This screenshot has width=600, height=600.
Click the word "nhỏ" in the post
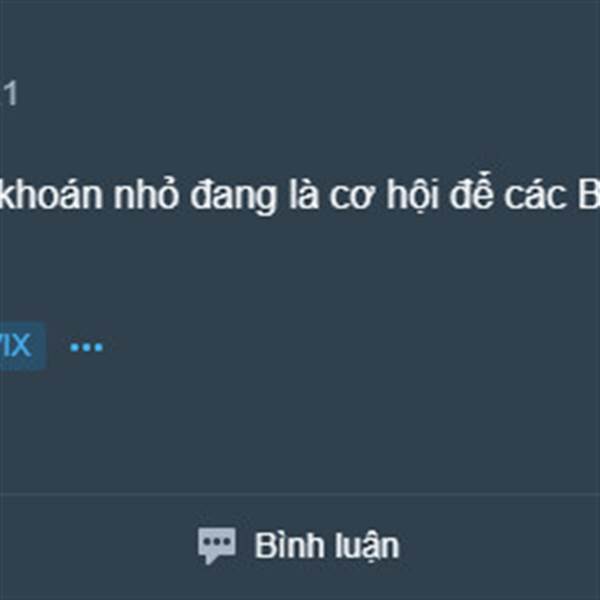(x=147, y=193)
